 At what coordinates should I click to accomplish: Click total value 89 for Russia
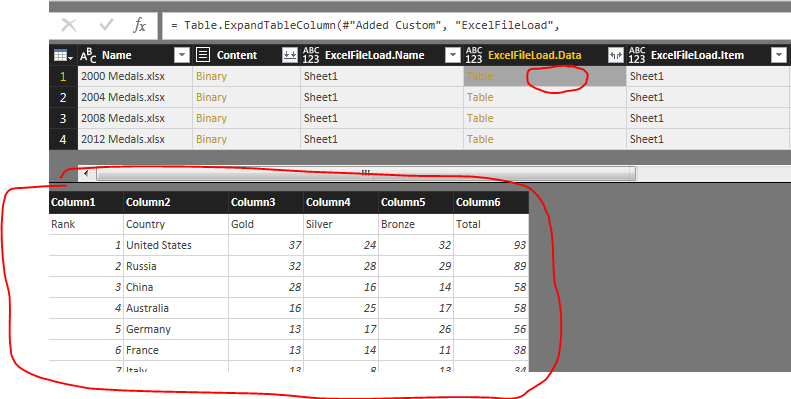(x=491, y=266)
